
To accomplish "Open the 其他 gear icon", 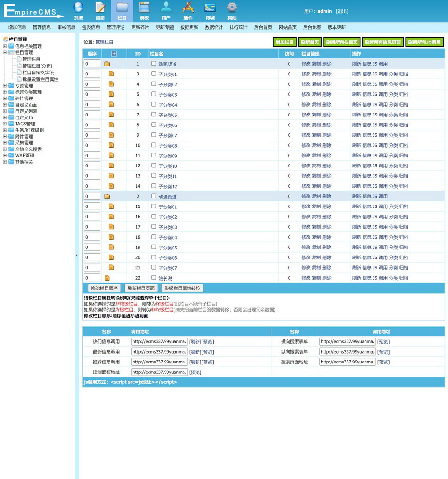I will click(232, 7).
